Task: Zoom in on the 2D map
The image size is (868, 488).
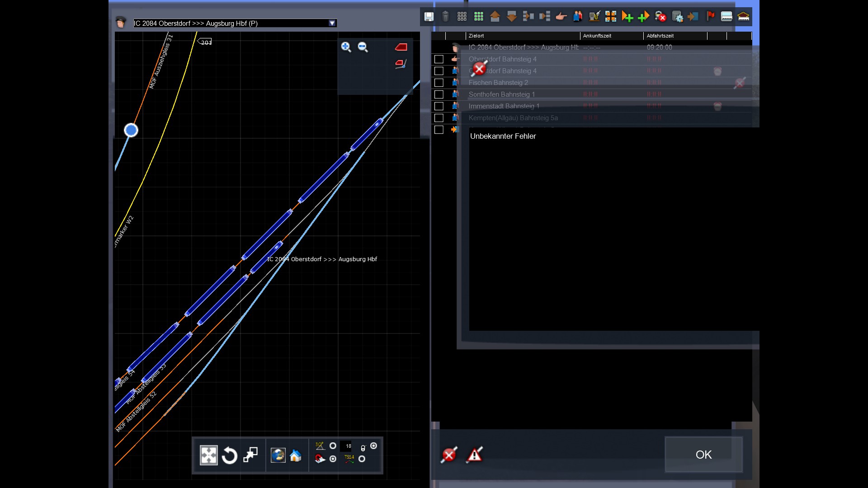Action: coord(346,47)
